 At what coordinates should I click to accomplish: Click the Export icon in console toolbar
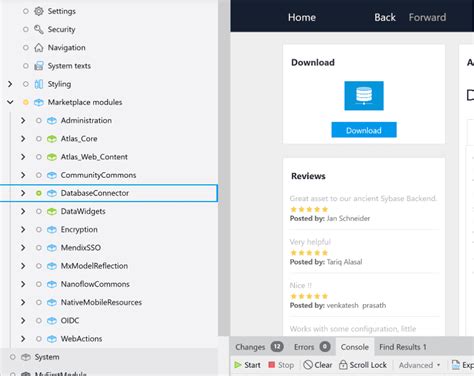[456, 365]
